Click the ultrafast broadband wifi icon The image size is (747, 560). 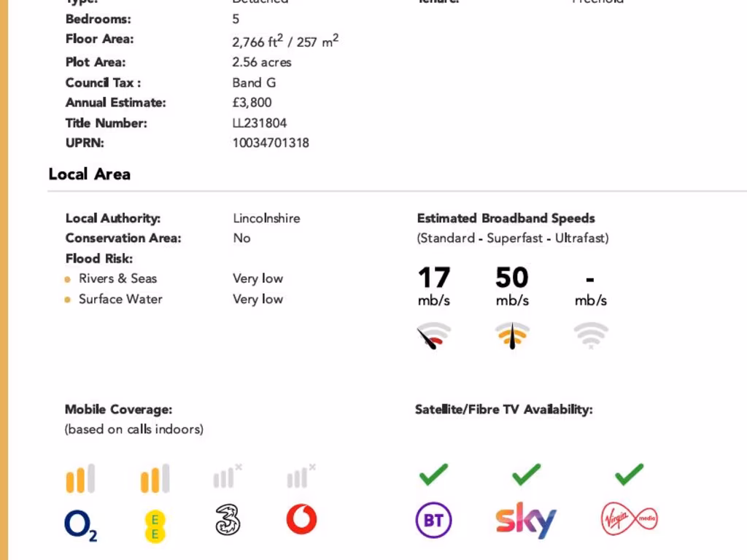point(590,335)
